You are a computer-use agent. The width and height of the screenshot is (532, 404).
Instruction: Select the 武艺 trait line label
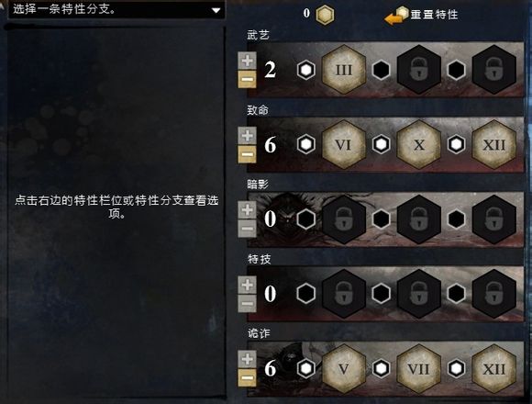tap(258, 35)
